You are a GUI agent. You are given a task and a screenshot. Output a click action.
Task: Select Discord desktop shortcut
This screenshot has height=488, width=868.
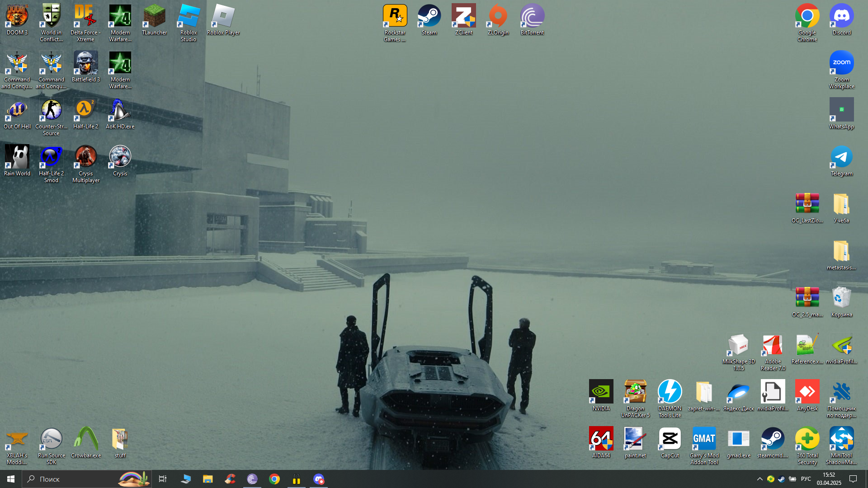(841, 20)
